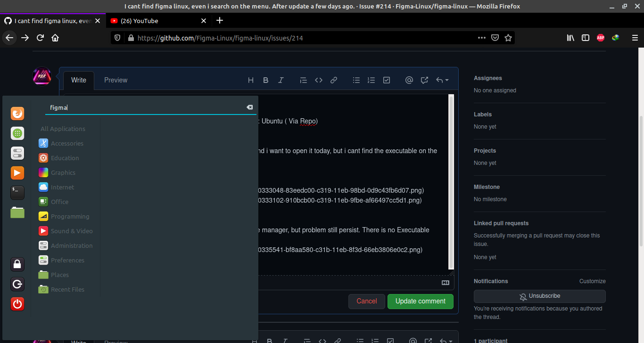Viewport: 644px width, 343px height.
Task: Click the Update comment button
Action: [421, 301]
